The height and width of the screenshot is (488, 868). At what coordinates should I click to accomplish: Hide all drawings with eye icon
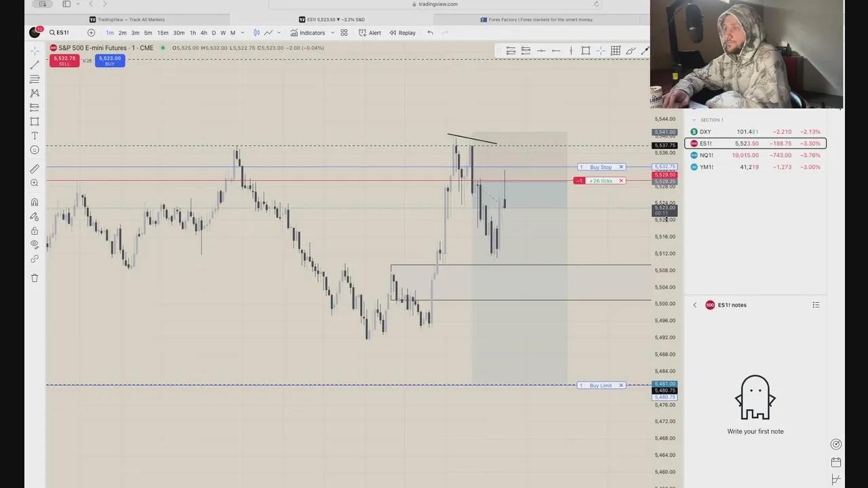click(x=35, y=245)
